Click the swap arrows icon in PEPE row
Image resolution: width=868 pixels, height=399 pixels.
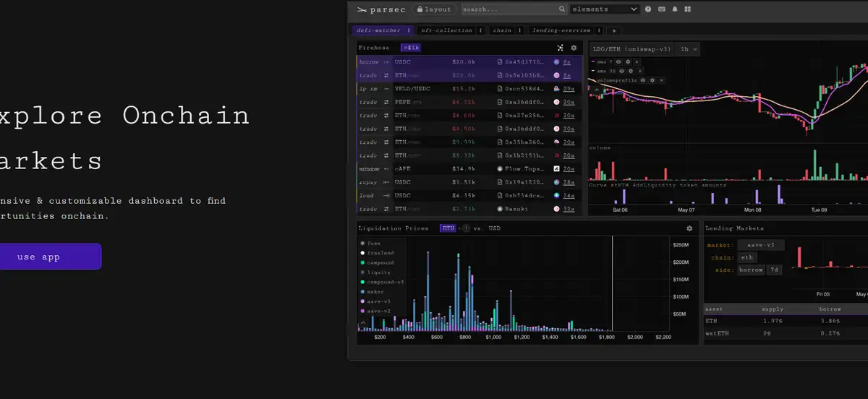coord(386,102)
